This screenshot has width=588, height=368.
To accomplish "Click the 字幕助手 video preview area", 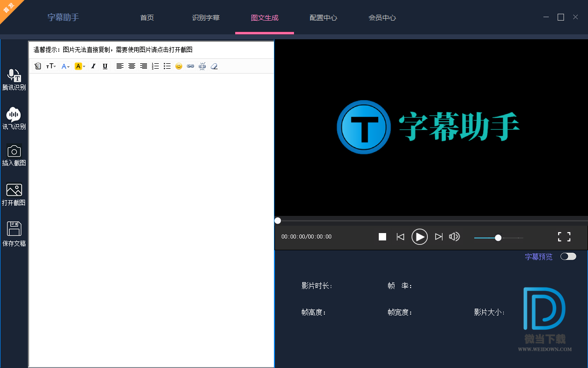I will [431, 128].
